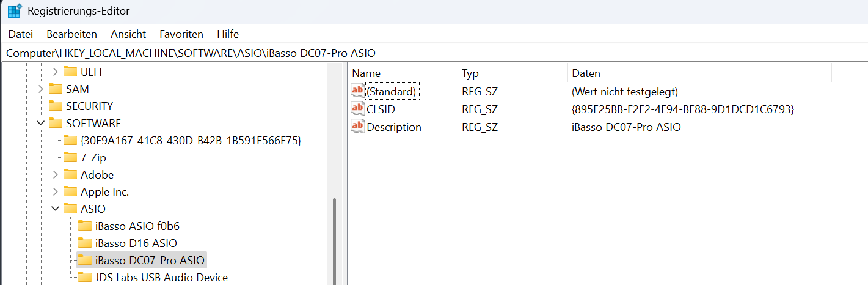This screenshot has width=868, height=285.
Task: Select the 7-Zip folder icon
Action: (70, 157)
